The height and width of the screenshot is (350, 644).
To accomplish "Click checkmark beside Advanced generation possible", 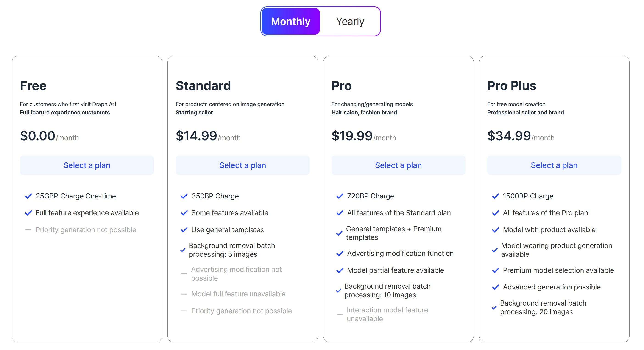I will [496, 287].
